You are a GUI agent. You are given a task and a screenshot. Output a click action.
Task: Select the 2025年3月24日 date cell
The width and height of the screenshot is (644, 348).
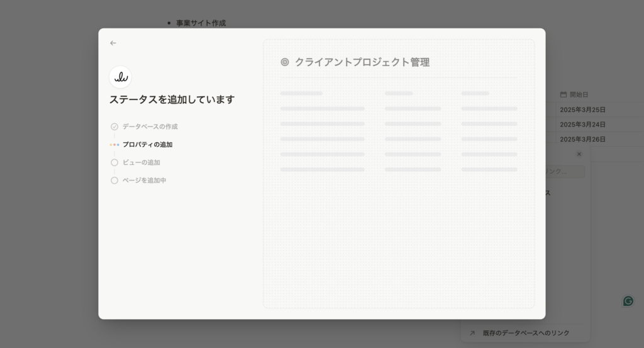pos(582,125)
